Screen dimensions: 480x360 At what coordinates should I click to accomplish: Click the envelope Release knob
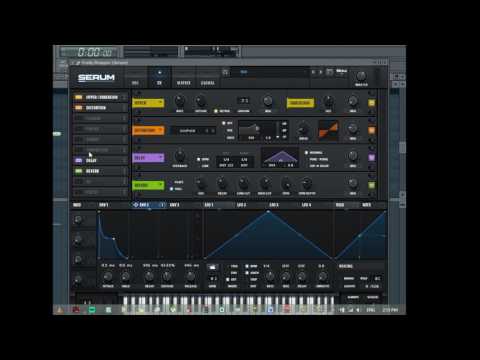click(191, 277)
